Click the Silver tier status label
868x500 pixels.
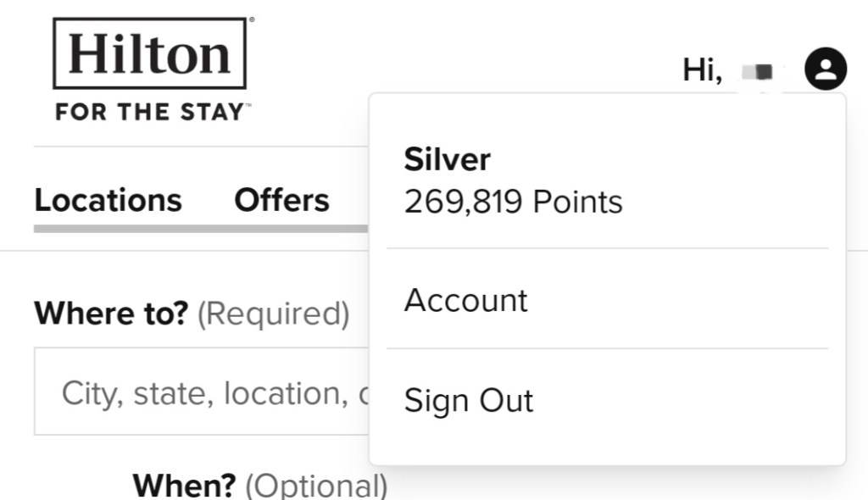pyautogui.click(x=447, y=159)
